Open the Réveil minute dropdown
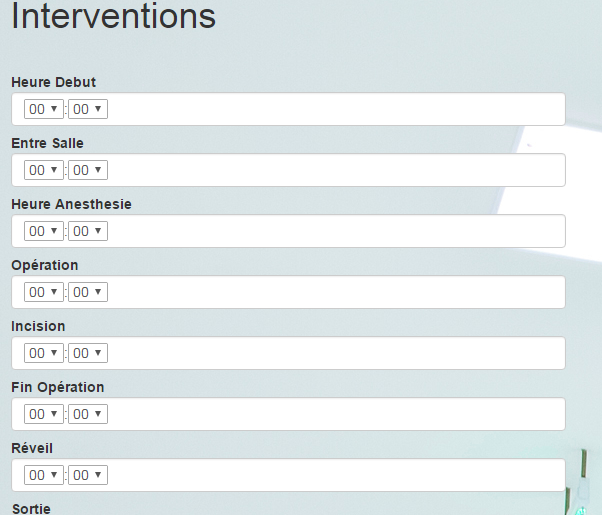Screen dimensions: 602x515 [x=88, y=475]
